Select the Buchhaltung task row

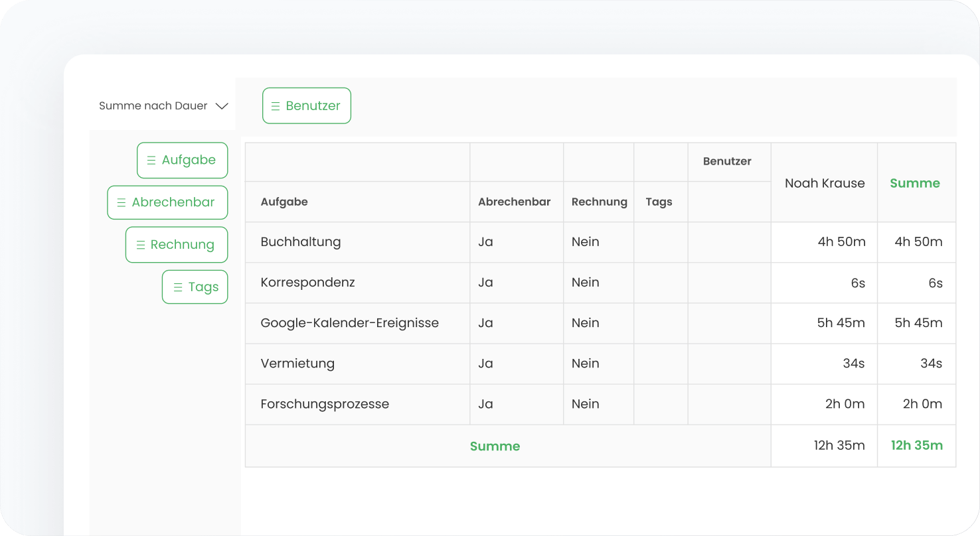pyautogui.click(x=301, y=242)
